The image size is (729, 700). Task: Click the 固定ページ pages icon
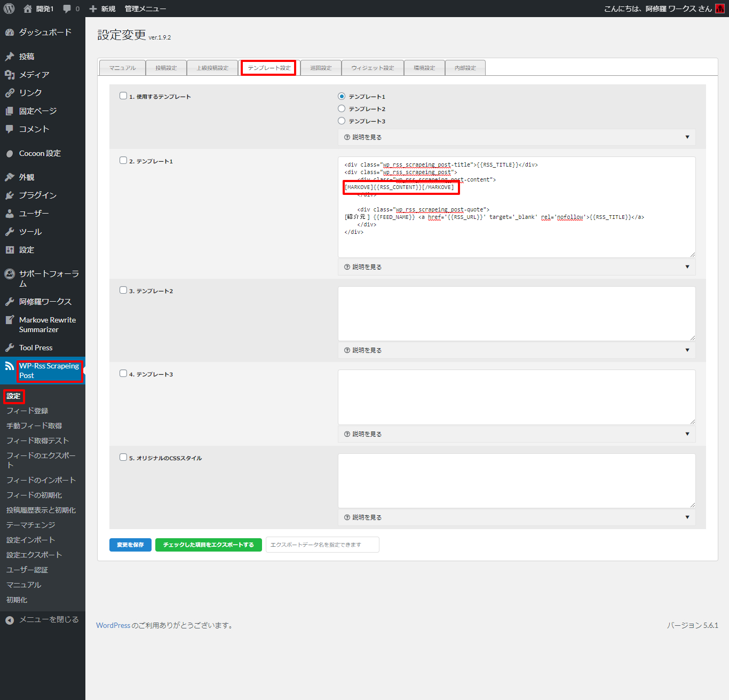pos(10,111)
